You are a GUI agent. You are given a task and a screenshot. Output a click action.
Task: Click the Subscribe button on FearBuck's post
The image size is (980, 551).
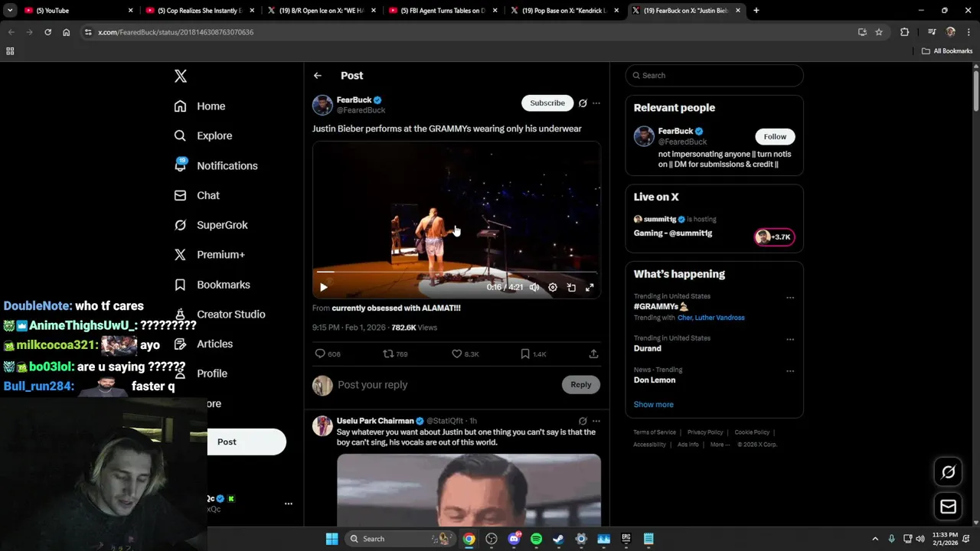point(547,103)
